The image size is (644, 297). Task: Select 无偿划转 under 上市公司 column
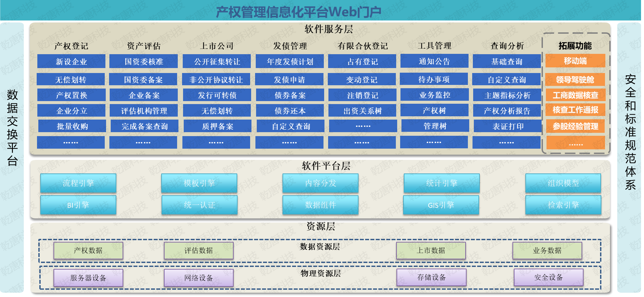217,111
